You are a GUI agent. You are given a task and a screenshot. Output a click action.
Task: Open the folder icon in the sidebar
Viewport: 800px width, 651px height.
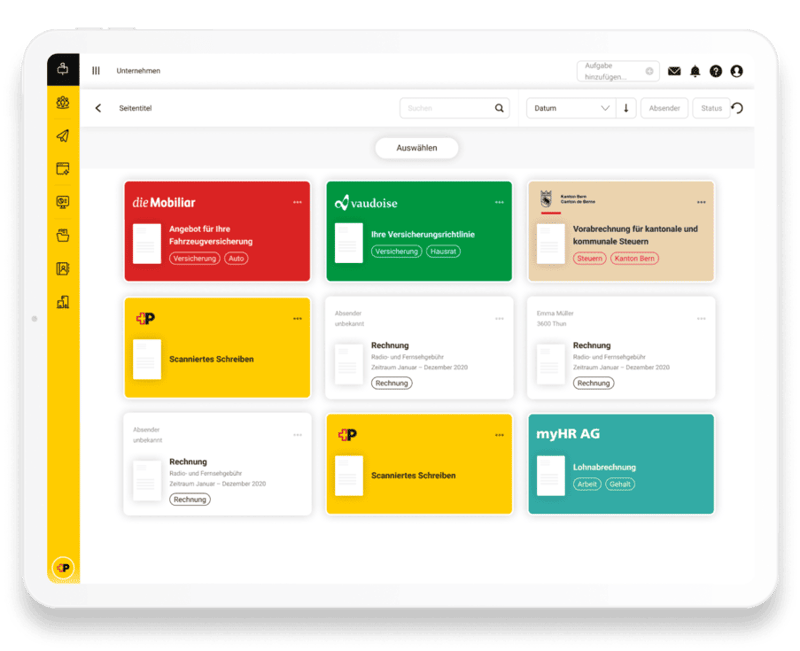point(62,235)
